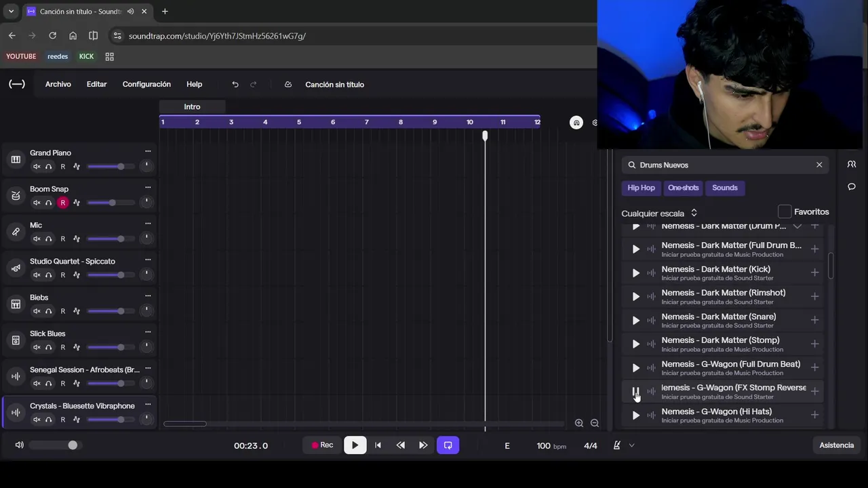Viewport: 868px width, 488px height.
Task: Adjust the master volume slider
Action: pos(54,445)
